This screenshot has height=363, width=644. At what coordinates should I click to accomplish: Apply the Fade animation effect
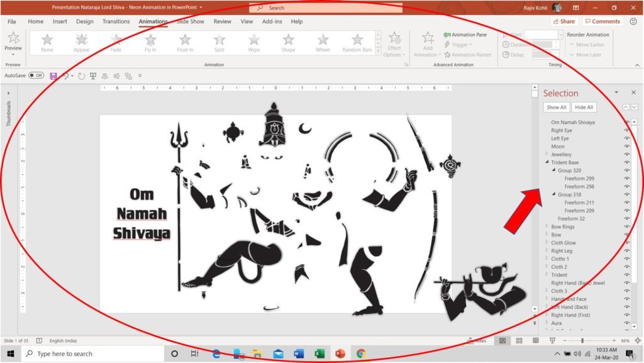tap(116, 43)
